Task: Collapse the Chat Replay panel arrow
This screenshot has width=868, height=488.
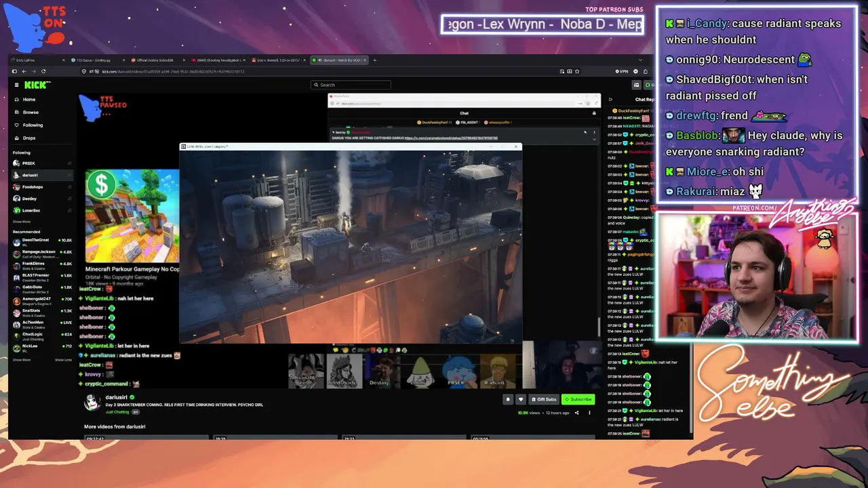Action: tap(610, 99)
